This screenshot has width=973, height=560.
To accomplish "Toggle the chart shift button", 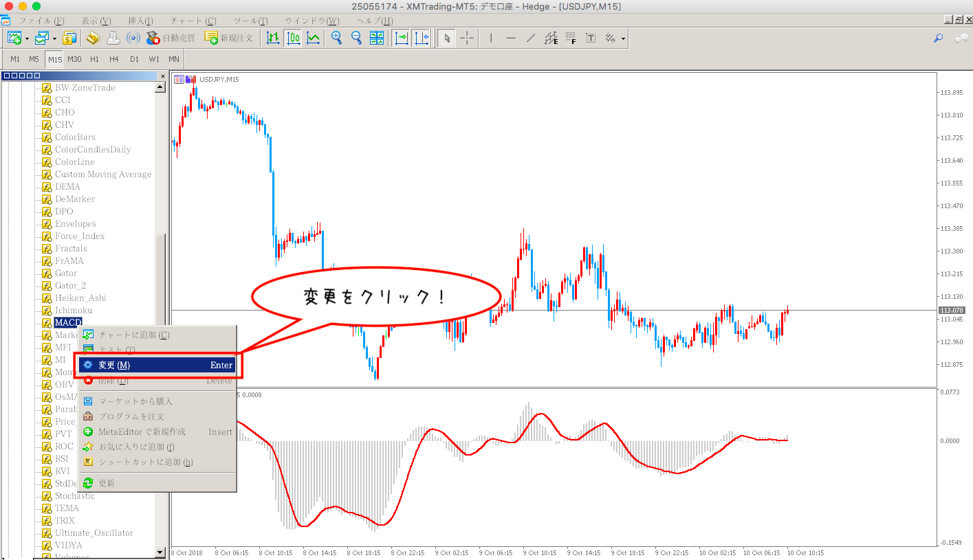I will pyautogui.click(x=421, y=38).
